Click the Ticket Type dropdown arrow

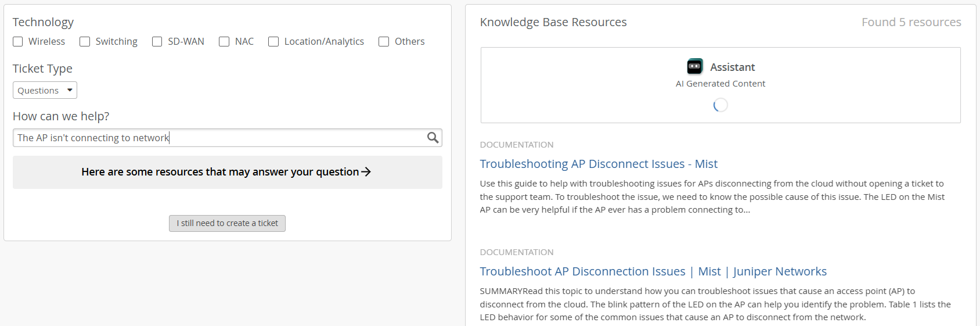pos(70,90)
